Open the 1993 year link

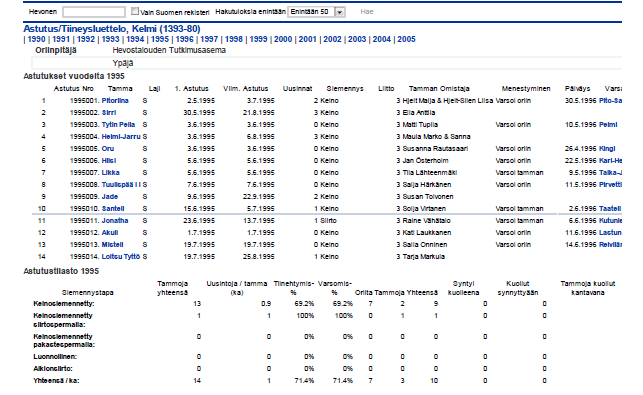pos(110,39)
